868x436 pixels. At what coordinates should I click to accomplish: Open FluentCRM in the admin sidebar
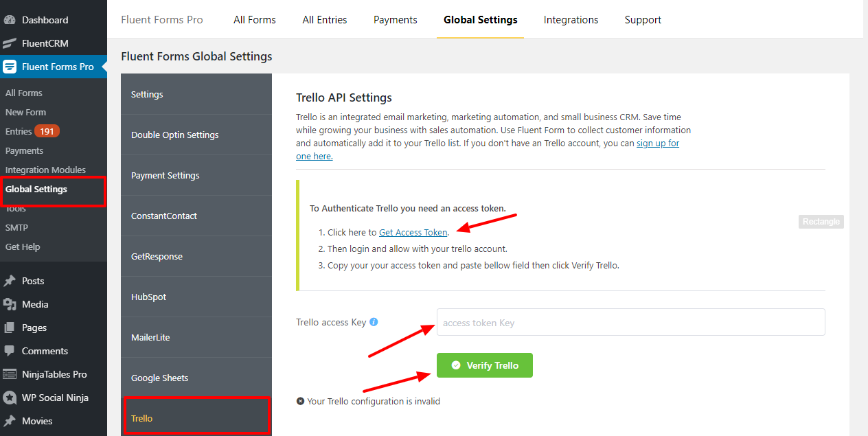(54, 43)
